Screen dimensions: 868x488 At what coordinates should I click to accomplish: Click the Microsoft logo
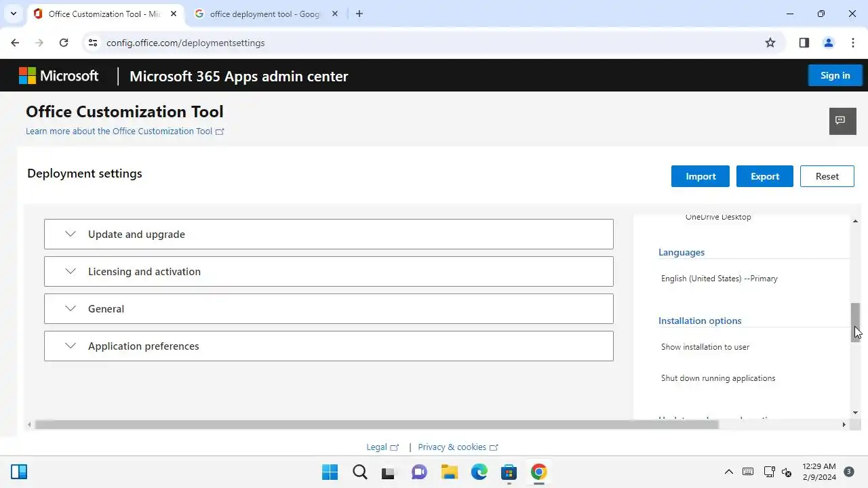coord(58,76)
